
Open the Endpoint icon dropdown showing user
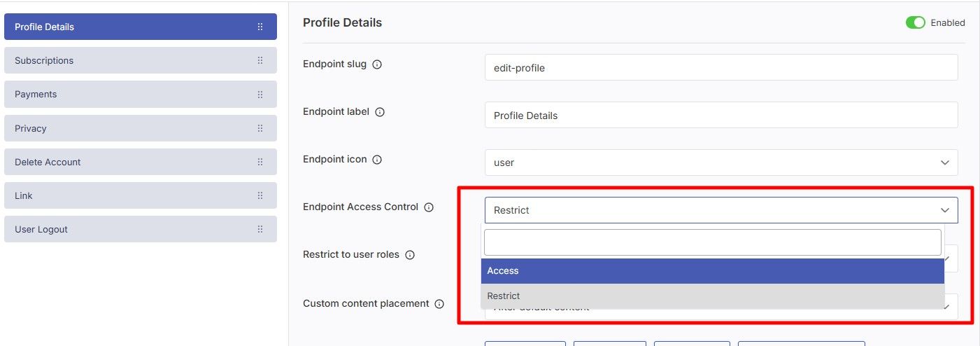721,162
